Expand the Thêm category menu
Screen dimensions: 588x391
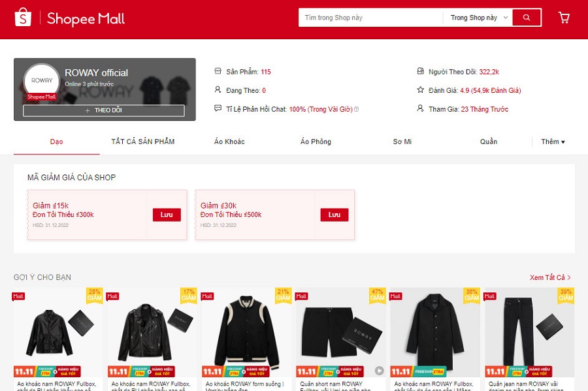coord(553,141)
